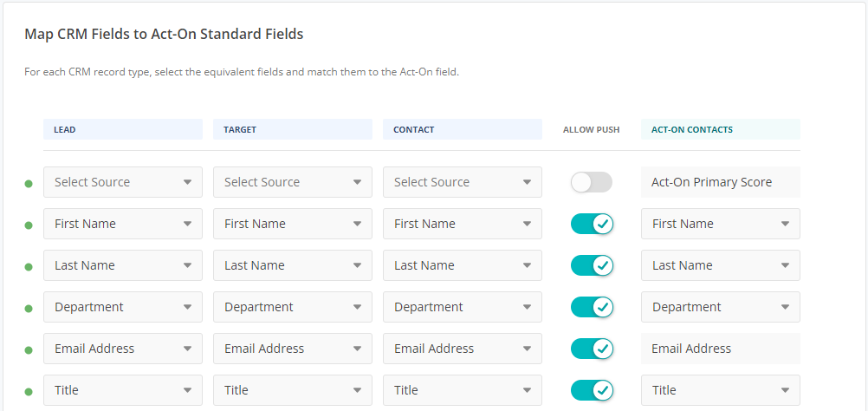The width and height of the screenshot is (868, 411).
Task: Click green status dot beside First Name row
Action: [29, 225]
